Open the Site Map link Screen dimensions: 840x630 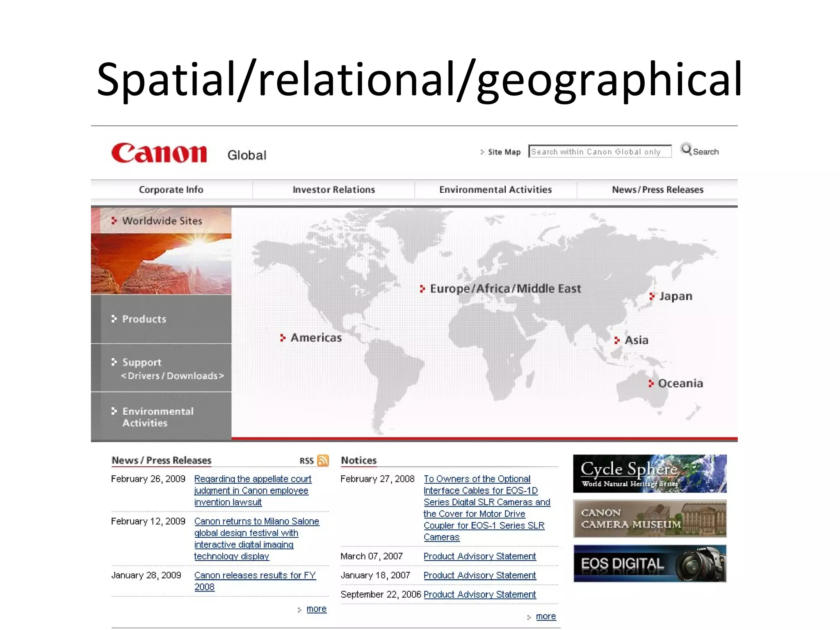pyautogui.click(x=504, y=152)
